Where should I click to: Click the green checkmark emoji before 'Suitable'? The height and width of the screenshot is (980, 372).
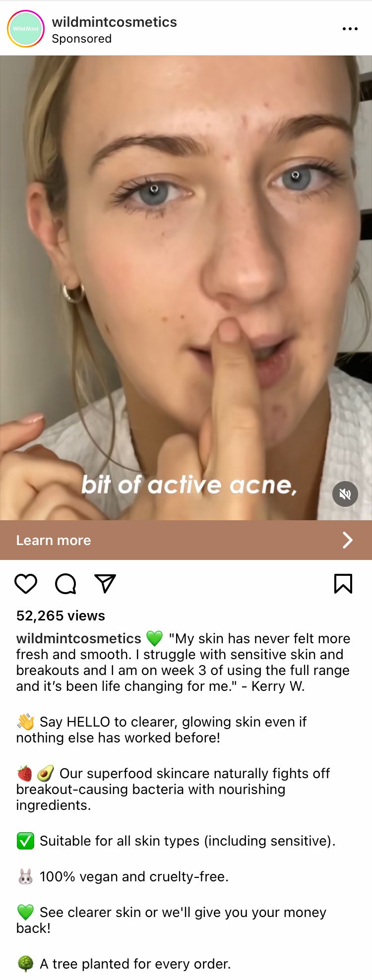(25, 841)
